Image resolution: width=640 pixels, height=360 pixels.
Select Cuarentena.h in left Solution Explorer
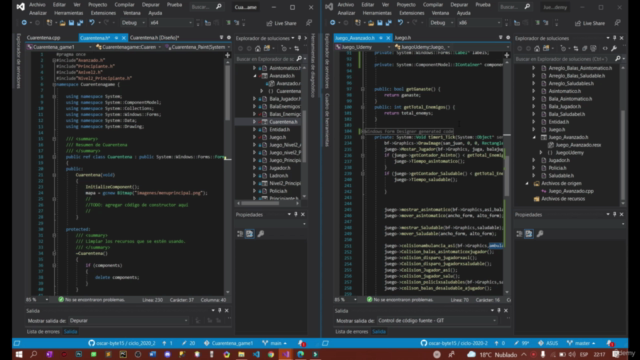[x=283, y=122]
